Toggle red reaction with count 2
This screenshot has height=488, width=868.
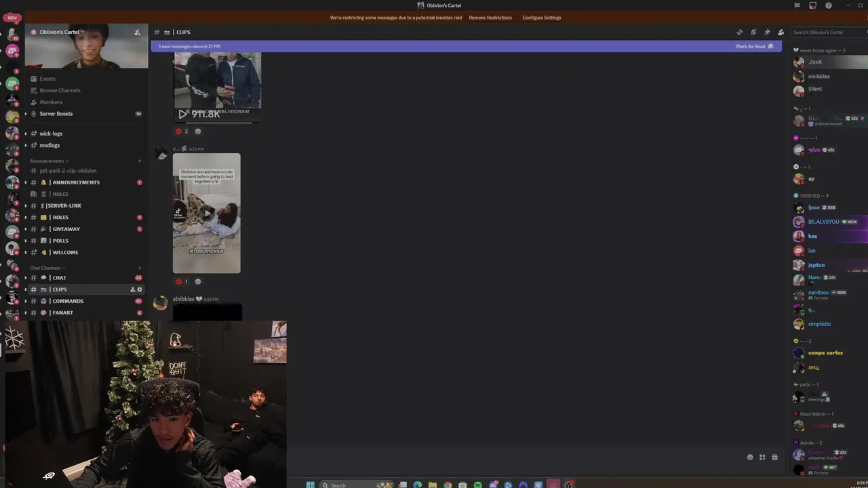tap(182, 131)
